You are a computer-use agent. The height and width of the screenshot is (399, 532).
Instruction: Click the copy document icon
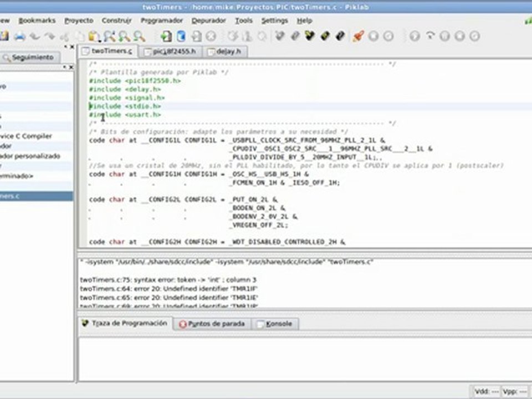click(x=79, y=36)
